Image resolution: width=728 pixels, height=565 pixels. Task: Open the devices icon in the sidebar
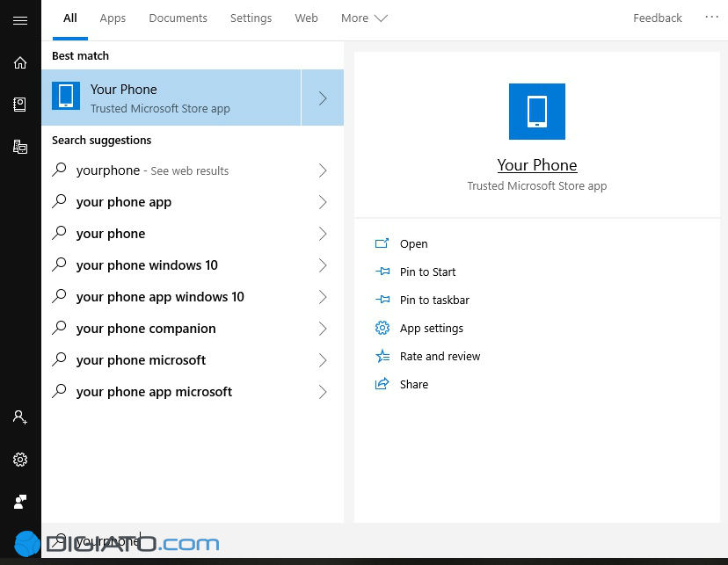pos(20,147)
